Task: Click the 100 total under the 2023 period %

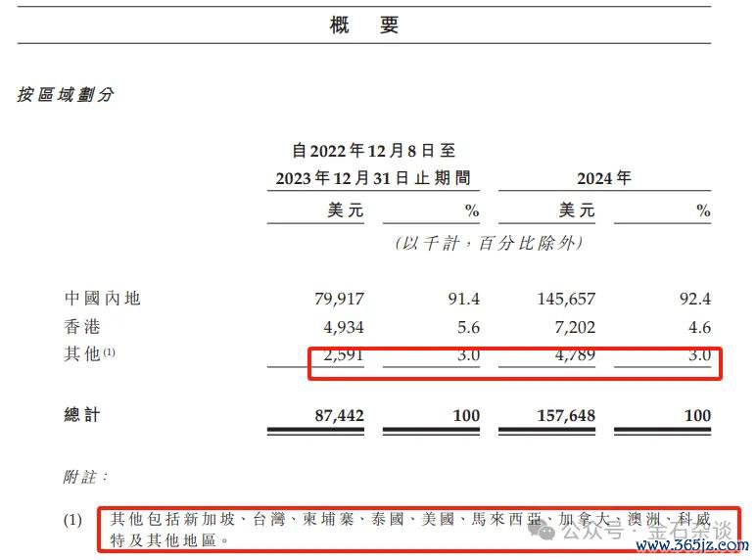Action: click(x=466, y=416)
